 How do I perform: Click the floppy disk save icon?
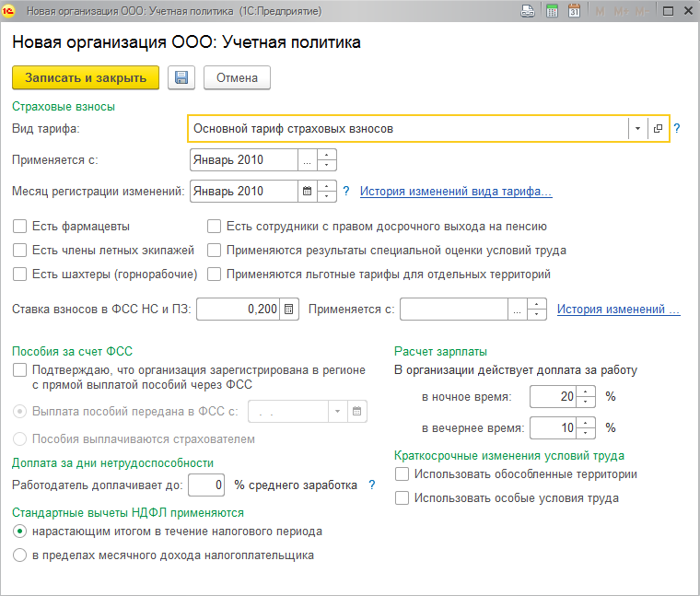pos(181,78)
